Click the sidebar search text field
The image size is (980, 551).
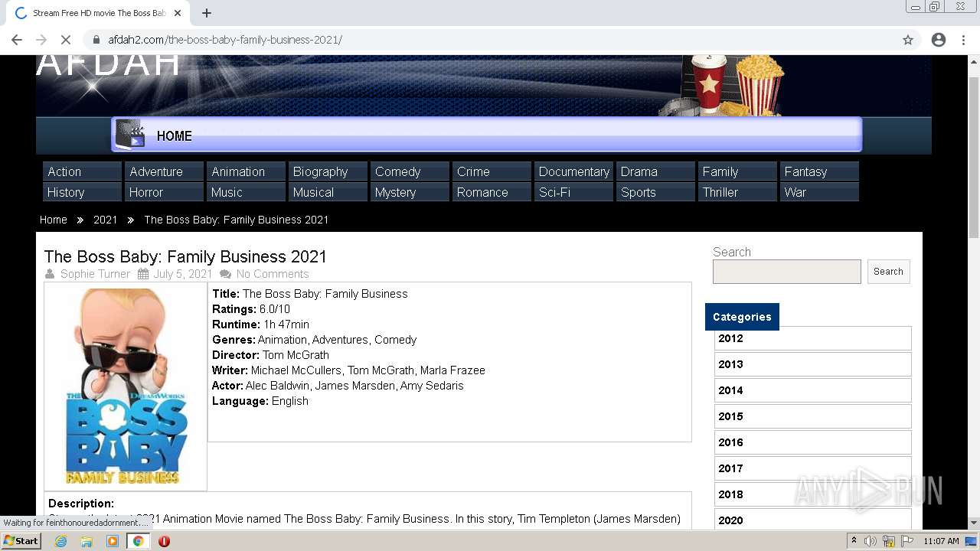787,272
